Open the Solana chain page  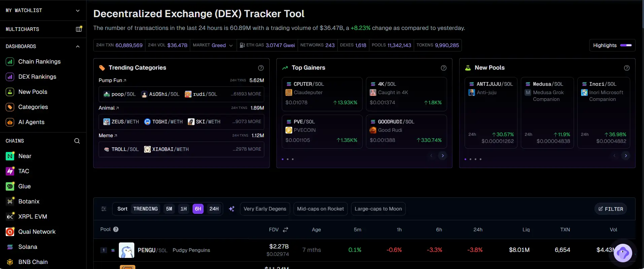point(28,247)
